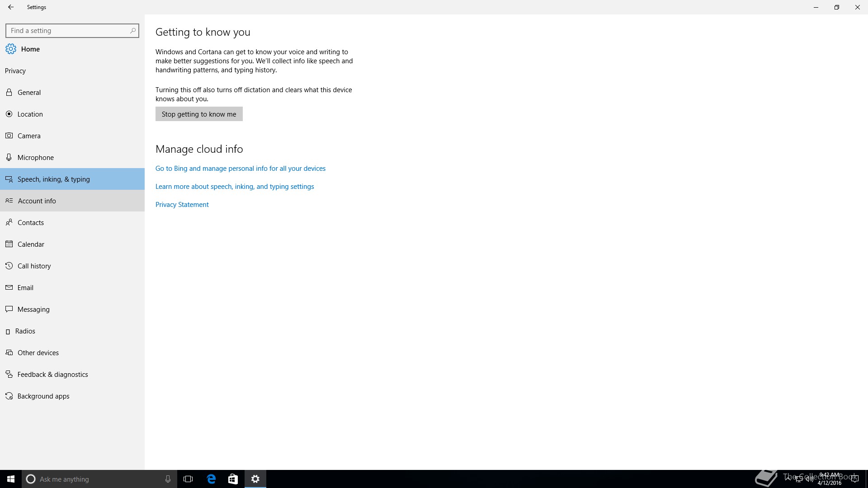Launch Microsoft Edge from the taskbar
This screenshot has width=868, height=488.
pyautogui.click(x=211, y=479)
